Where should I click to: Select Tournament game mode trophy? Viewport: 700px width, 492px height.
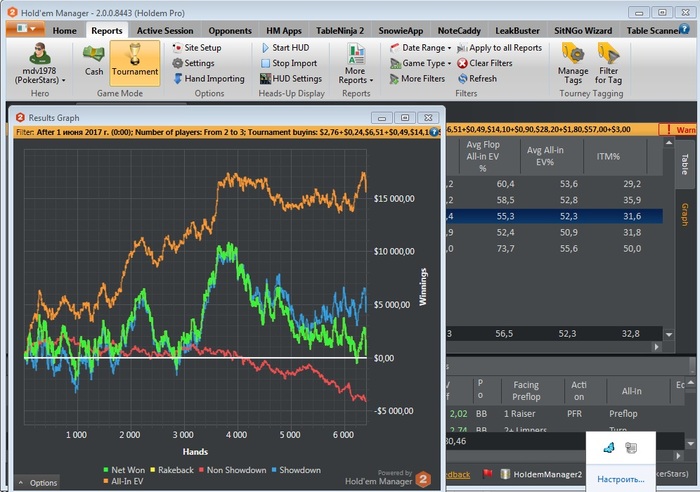[135, 63]
